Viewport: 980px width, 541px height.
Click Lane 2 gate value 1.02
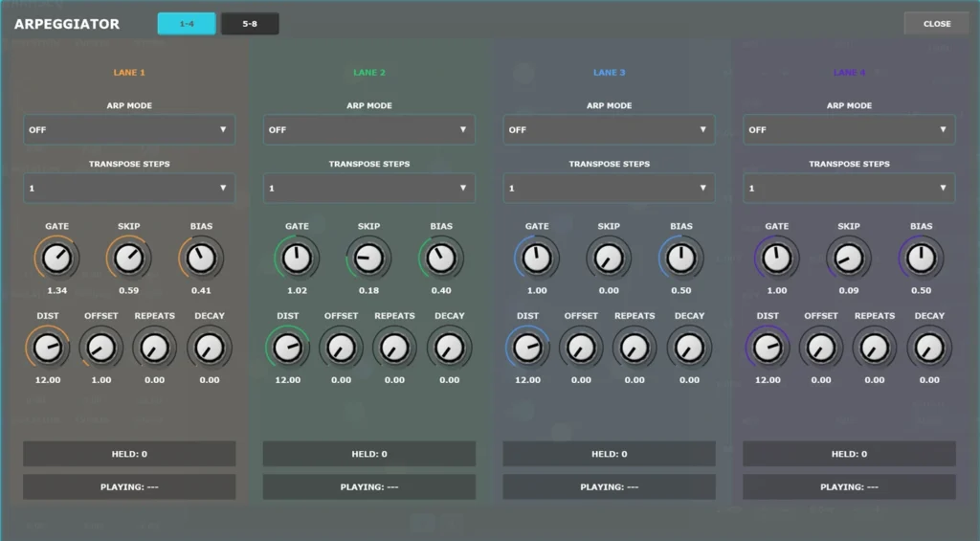pyautogui.click(x=297, y=290)
